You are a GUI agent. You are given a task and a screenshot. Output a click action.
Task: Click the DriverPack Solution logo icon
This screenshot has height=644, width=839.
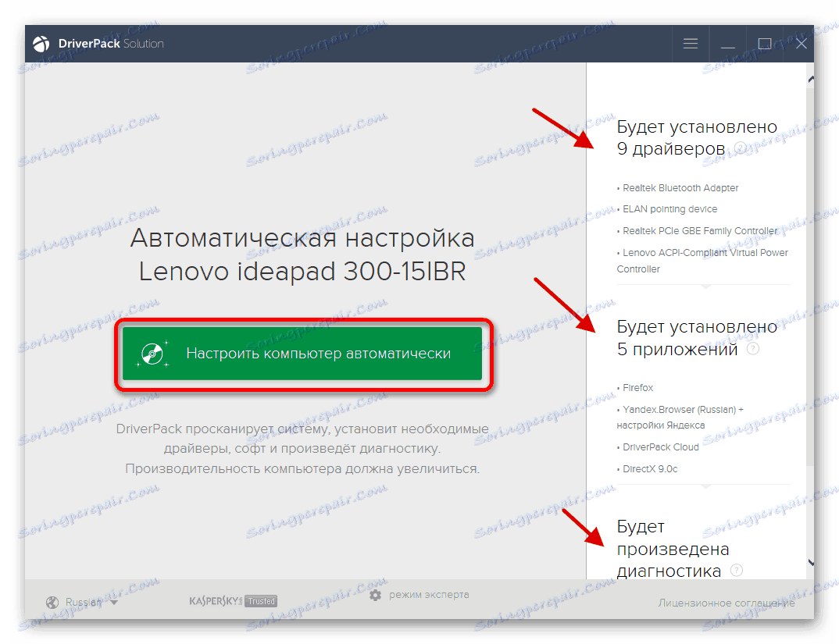41,44
